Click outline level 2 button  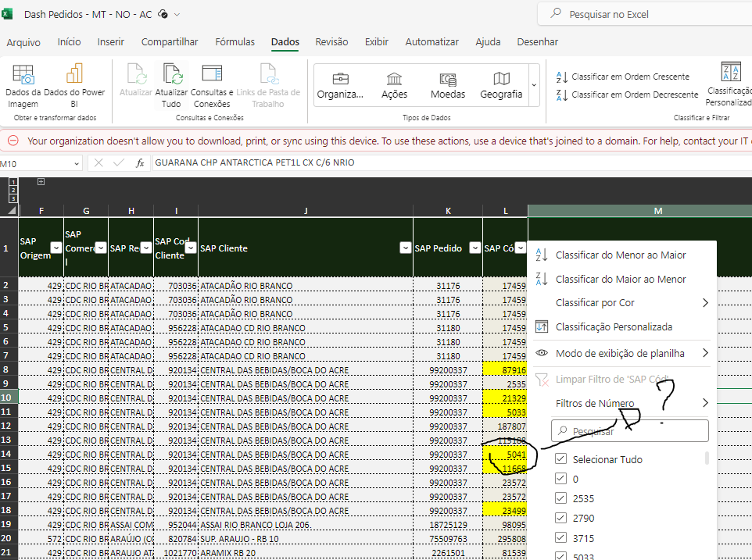click(x=13, y=190)
